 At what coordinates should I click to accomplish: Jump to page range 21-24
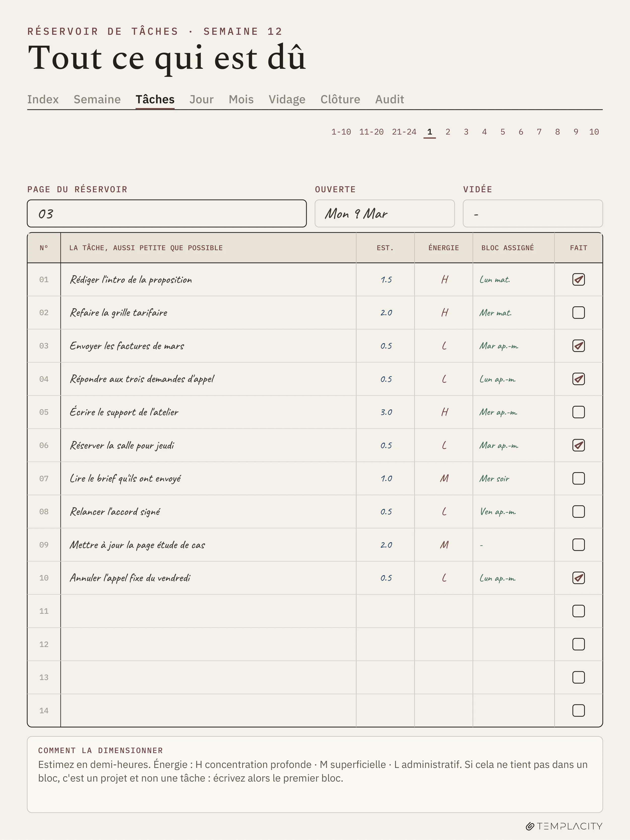pos(404,132)
